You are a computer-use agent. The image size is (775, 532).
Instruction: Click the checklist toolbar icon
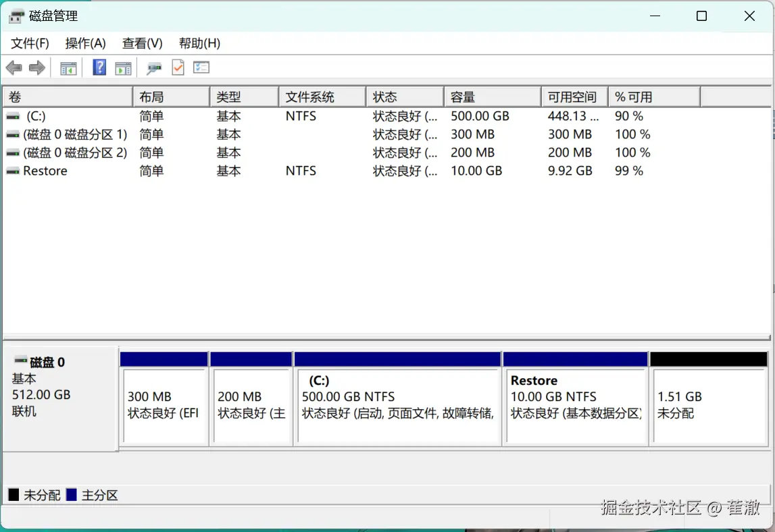201,68
